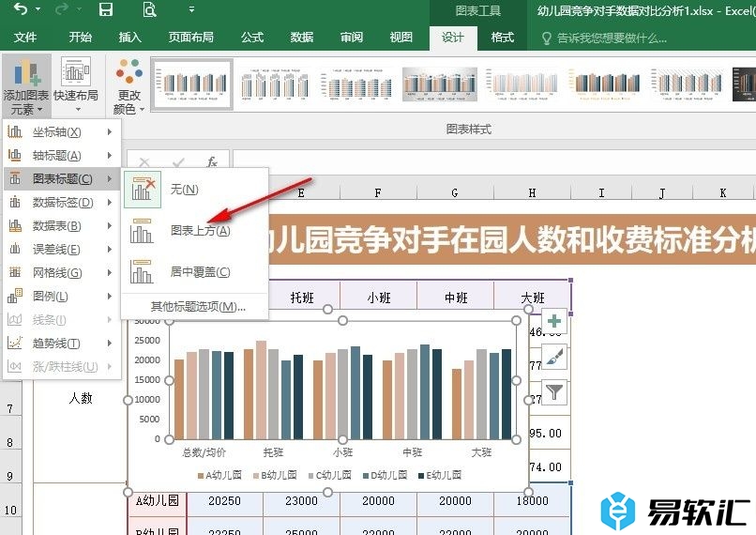This screenshot has width=756, height=535.
Task: Switch to the 审阅 ribbon tab
Action: click(x=352, y=38)
